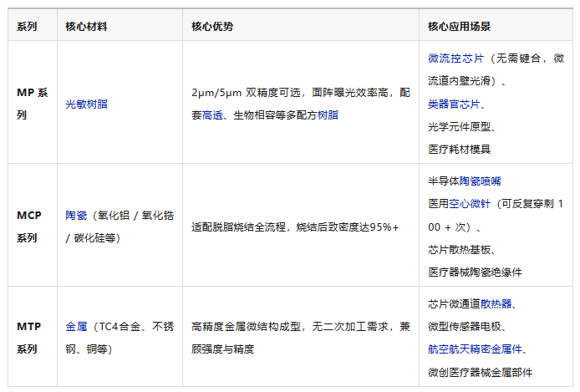Screen dimensions: 580x392
Task: Open the 高透 link in the MP row
Action: point(212,115)
